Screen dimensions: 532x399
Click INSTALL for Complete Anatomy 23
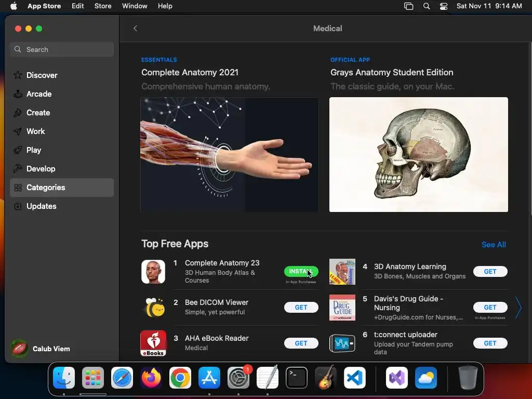[301, 271]
